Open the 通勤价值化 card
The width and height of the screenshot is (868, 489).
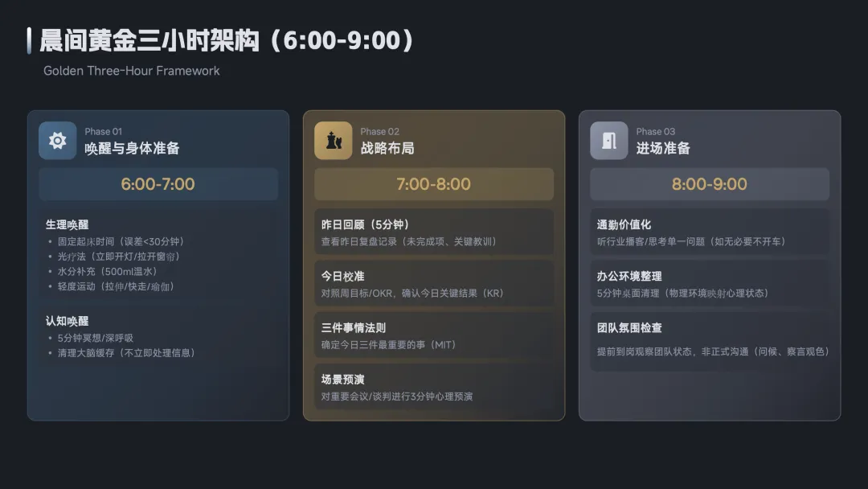[710, 232]
